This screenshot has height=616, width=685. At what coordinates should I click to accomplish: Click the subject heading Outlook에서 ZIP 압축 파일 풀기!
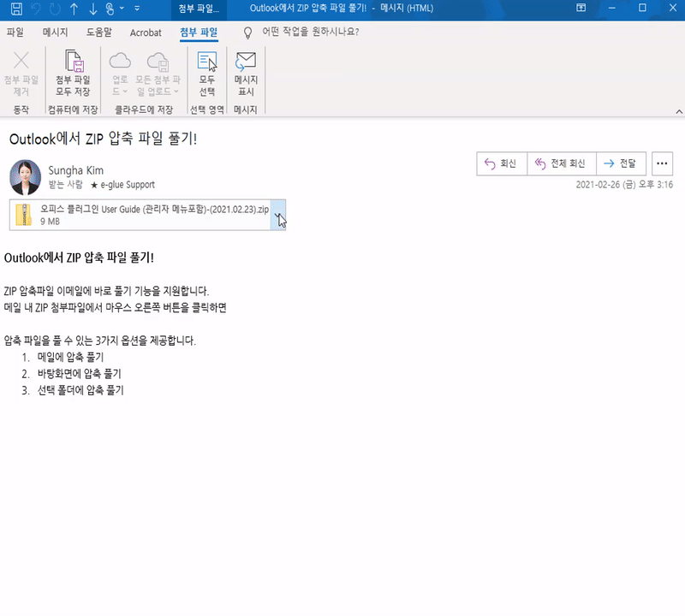pyautogui.click(x=103, y=139)
